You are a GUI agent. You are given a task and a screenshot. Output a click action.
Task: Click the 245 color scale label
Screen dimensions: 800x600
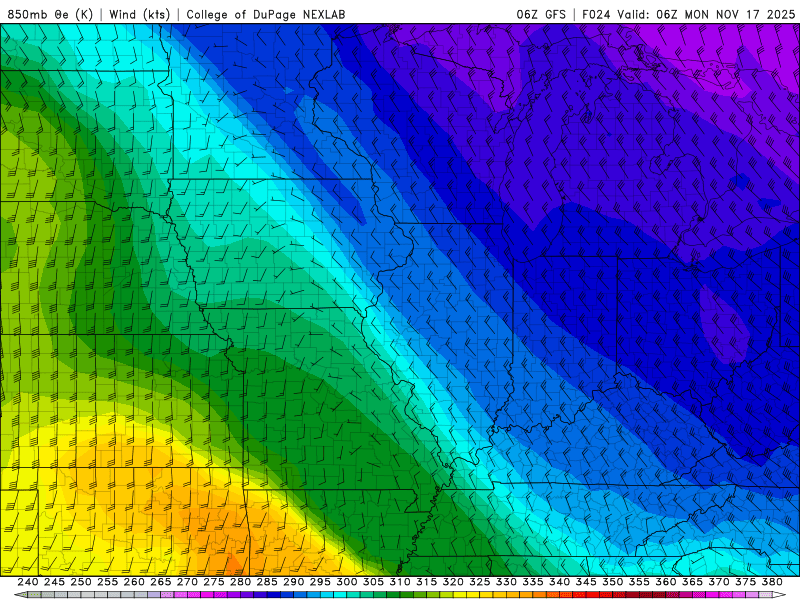[x=54, y=582]
